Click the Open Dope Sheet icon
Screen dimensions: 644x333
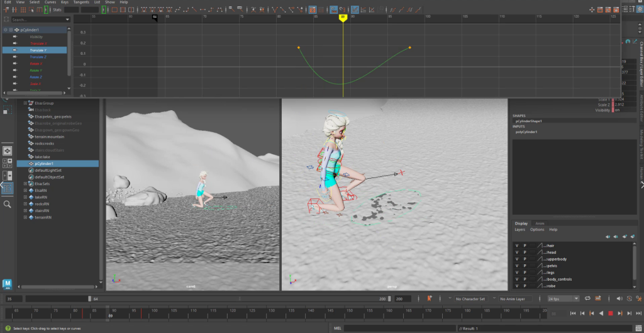click(600, 10)
